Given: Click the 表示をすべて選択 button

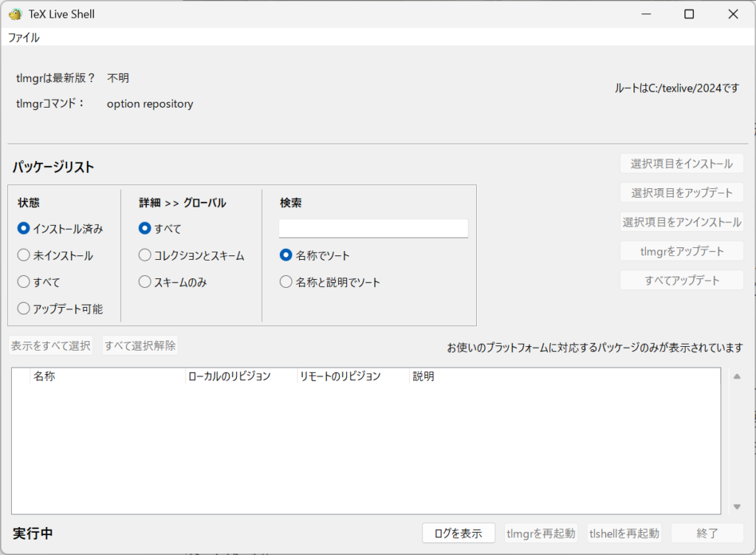Looking at the screenshot, I should click(51, 345).
